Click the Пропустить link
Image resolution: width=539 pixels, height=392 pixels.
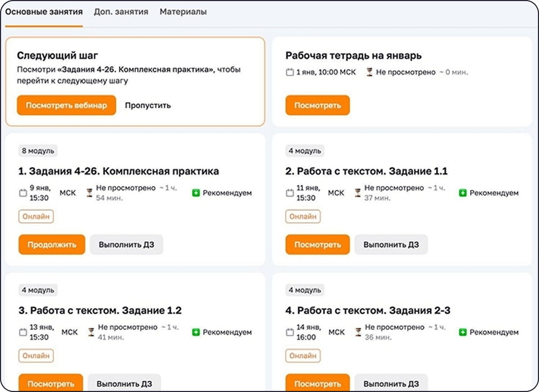148,105
